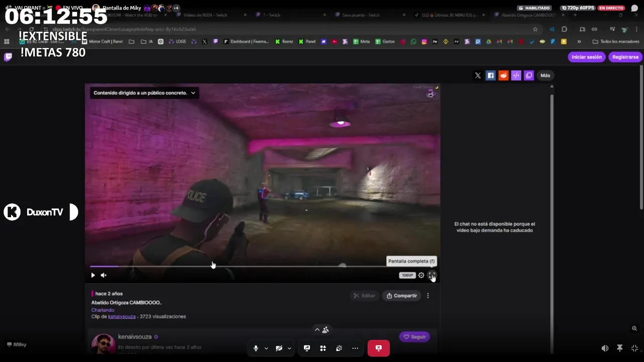
Task: Open Twitch home logo
Action: pyautogui.click(x=8, y=57)
